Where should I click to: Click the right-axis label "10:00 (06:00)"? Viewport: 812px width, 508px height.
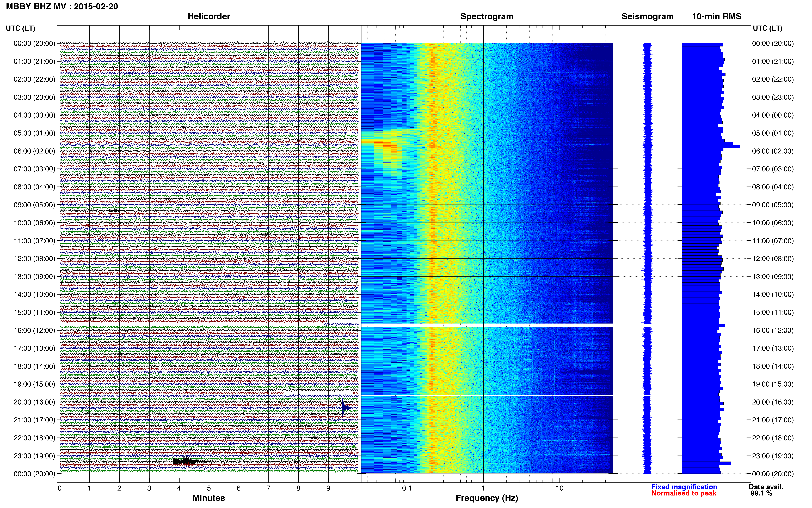click(x=773, y=223)
